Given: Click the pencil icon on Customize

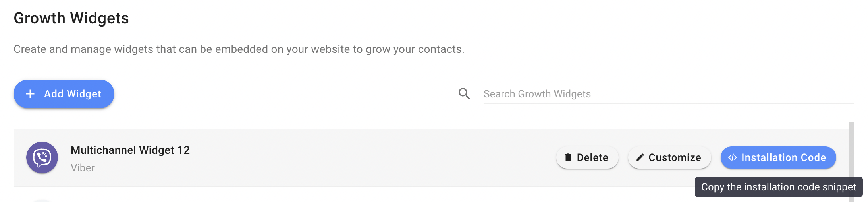Looking at the screenshot, I should click(640, 158).
